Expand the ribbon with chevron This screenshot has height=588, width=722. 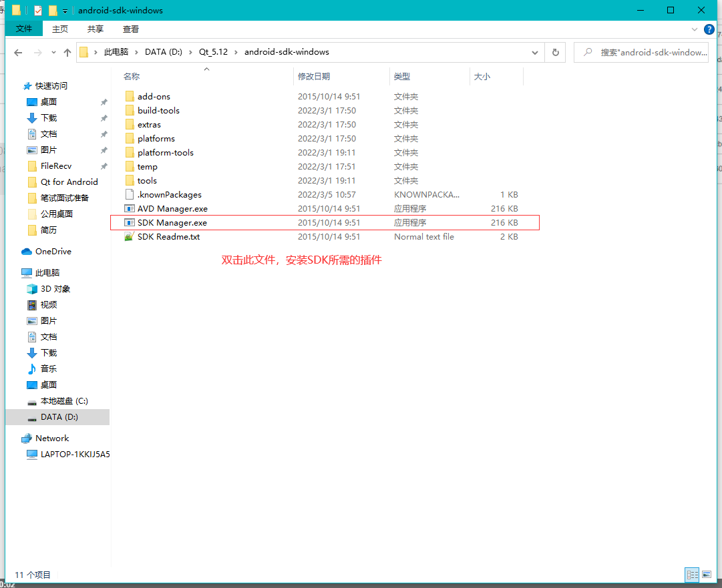click(x=695, y=29)
